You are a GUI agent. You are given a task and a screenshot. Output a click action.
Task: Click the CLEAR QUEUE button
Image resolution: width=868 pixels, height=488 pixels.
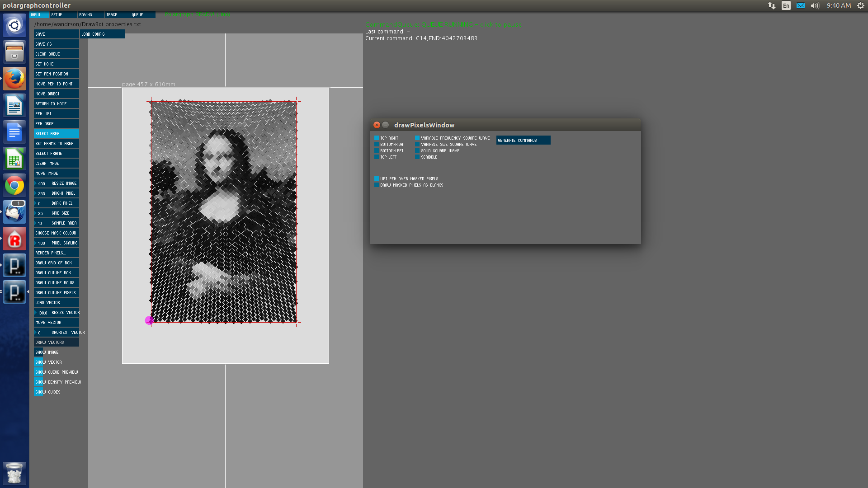[x=57, y=54]
